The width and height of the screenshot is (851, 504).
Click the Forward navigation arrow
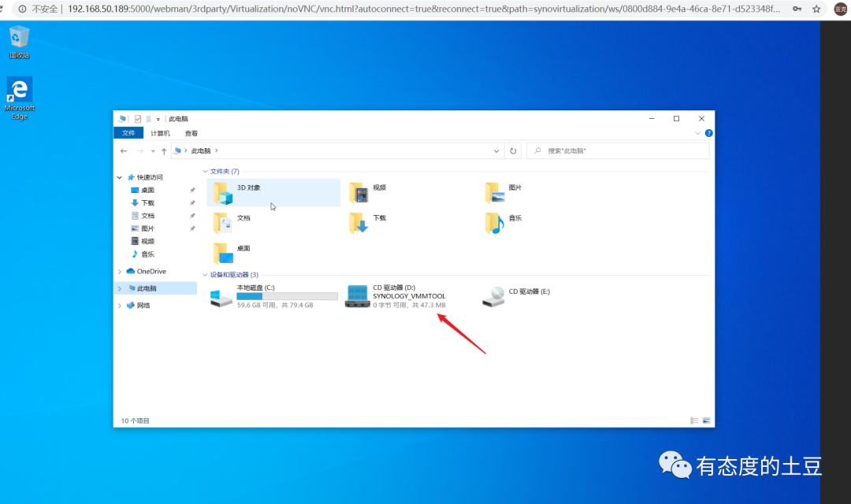(x=140, y=151)
